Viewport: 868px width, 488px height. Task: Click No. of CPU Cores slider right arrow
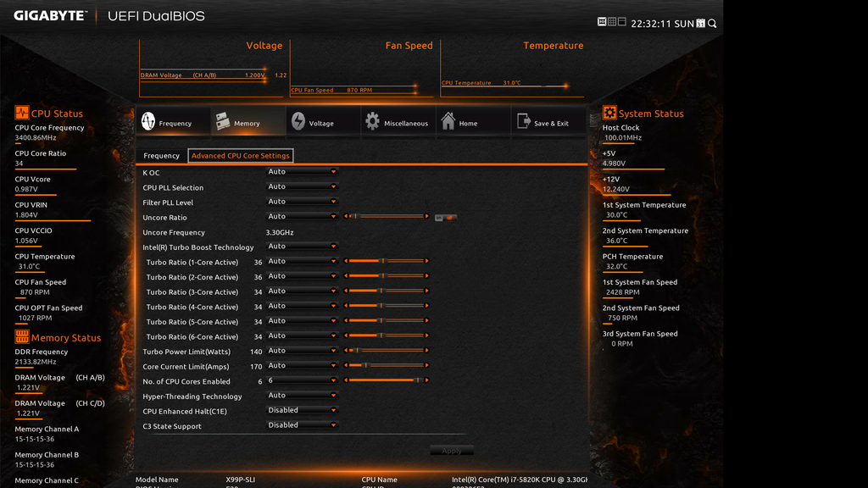pyautogui.click(x=427, y=380)
